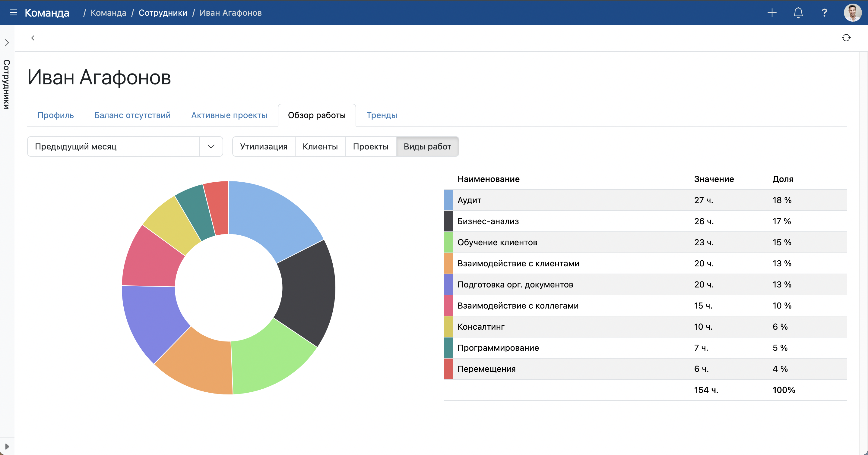
Task: Click the vertical Сотрудники sidebar label
Action: coord(7,84)
